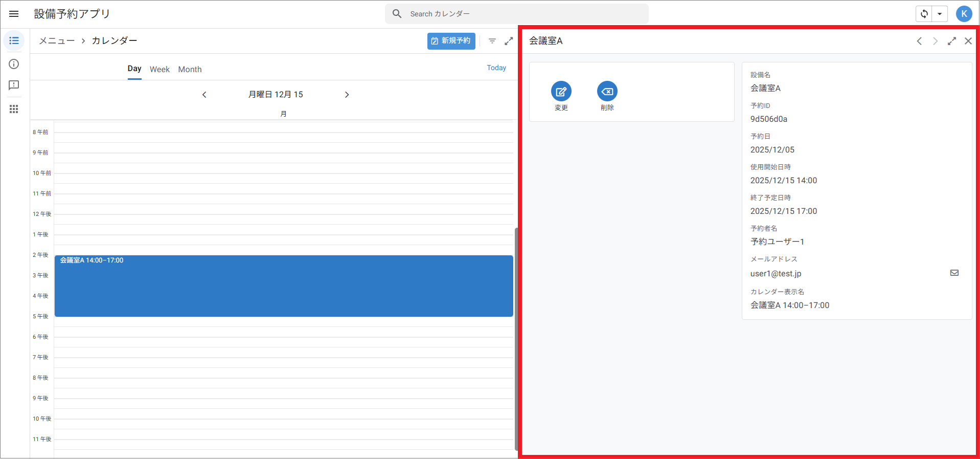Open the info sidebar icon
Image resolution: width=980 pixels, height=459 pixels.
14,64
